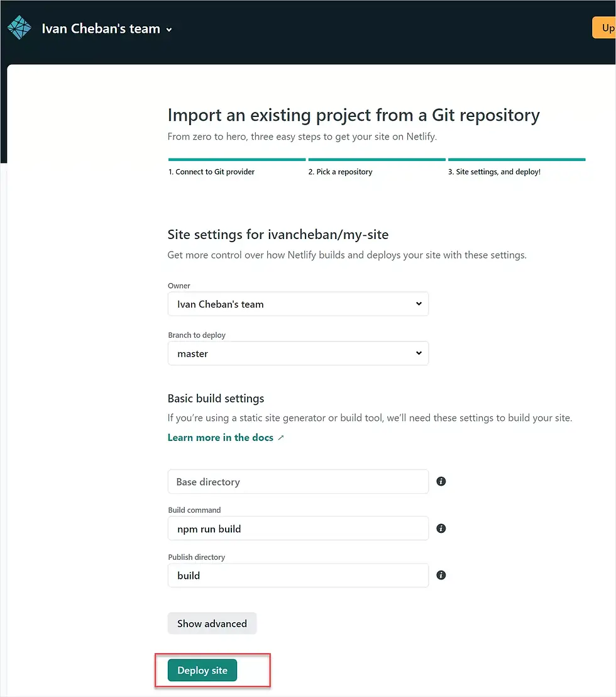The width and height of the screenshot is (616, 697).
Task: Select step 3 Site settings, and deploy
Action: click(494, 172)
